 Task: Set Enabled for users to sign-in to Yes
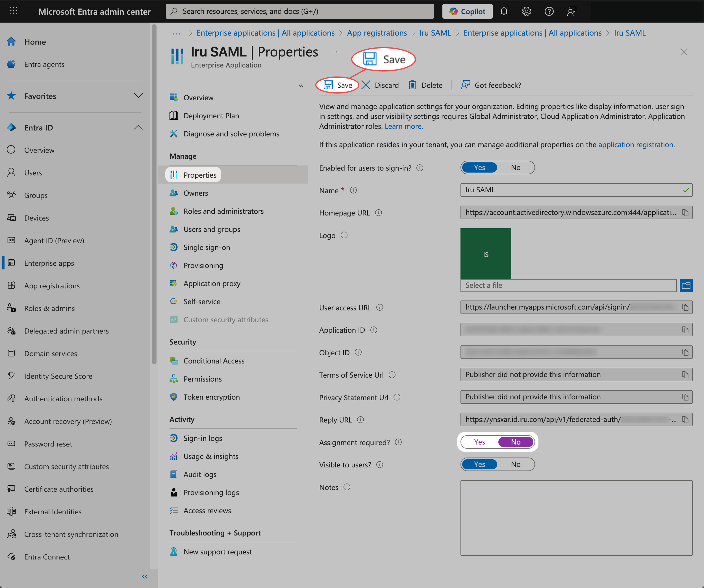pos(479,168)
